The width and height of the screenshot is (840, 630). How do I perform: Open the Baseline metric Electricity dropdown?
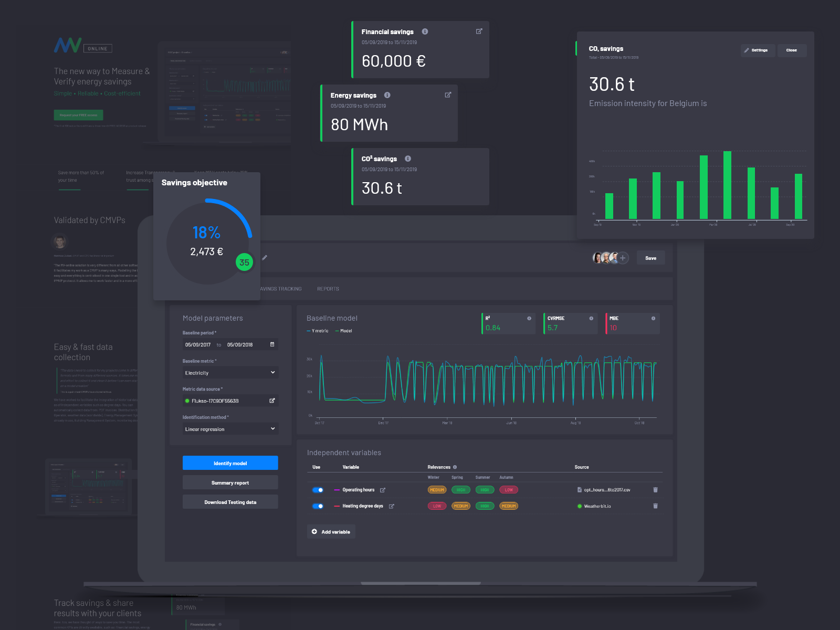pos(230,372)
